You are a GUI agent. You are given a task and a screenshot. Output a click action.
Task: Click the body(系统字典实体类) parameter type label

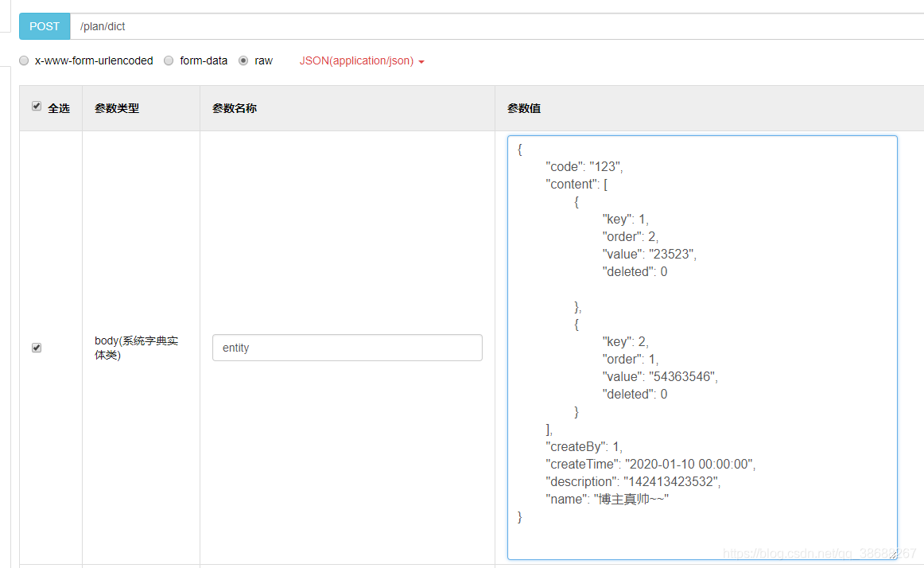136,348
